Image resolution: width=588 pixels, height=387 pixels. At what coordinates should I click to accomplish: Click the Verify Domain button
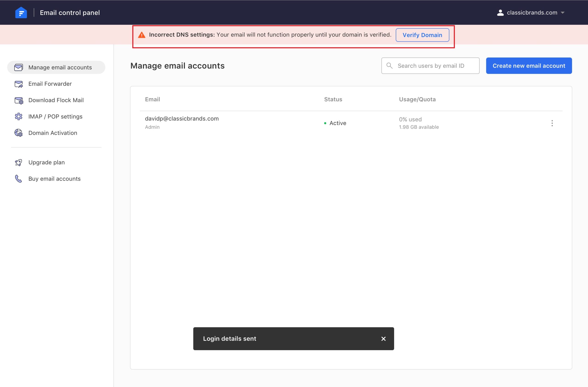(x=422, y=35)
